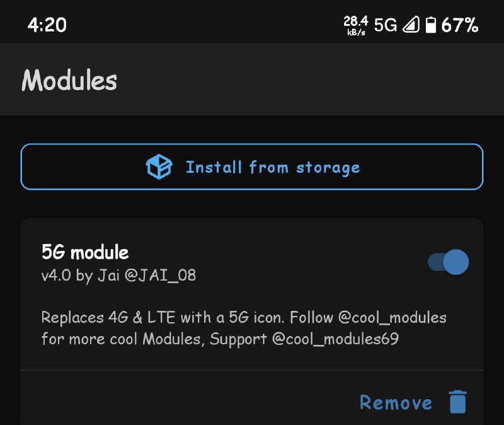Viewport: 504px width, 425px height.
Task: Tap the Replaces 4G & LTE description text
Action: click(244, 328)
